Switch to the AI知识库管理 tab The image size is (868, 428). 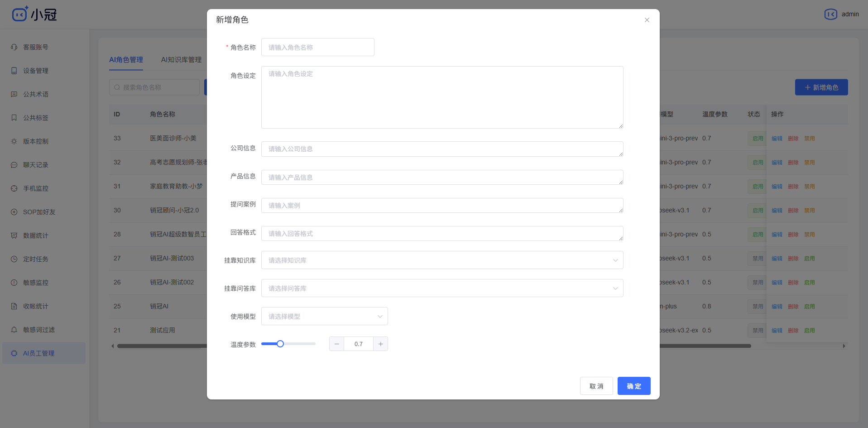pos(181,59)
